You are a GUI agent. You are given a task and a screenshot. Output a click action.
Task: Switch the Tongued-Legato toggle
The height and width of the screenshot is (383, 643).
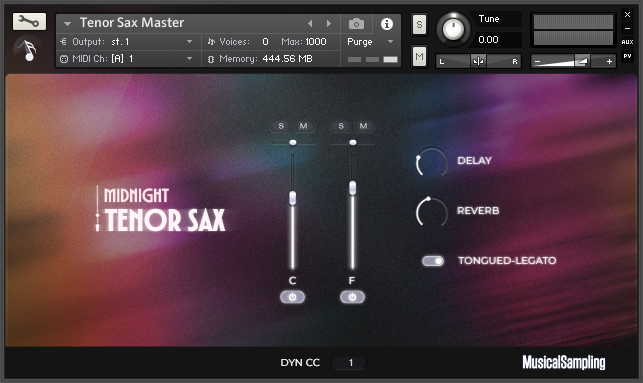(433, 261)
